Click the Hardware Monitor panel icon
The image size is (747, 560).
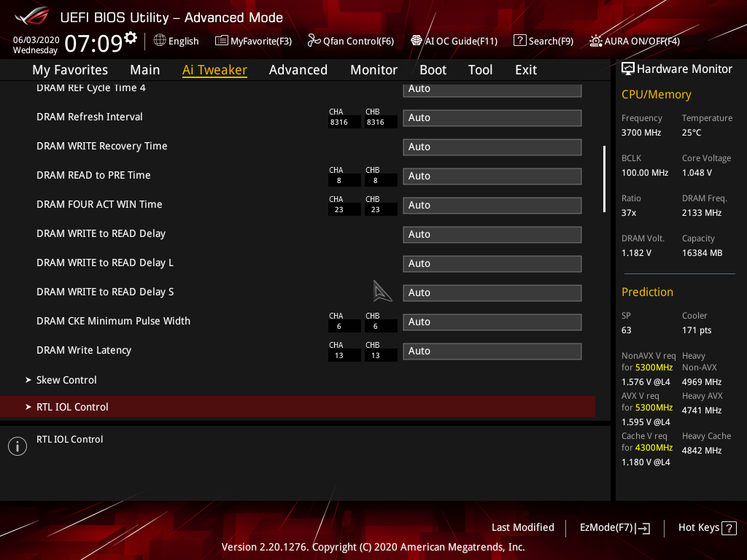point(628,69)
